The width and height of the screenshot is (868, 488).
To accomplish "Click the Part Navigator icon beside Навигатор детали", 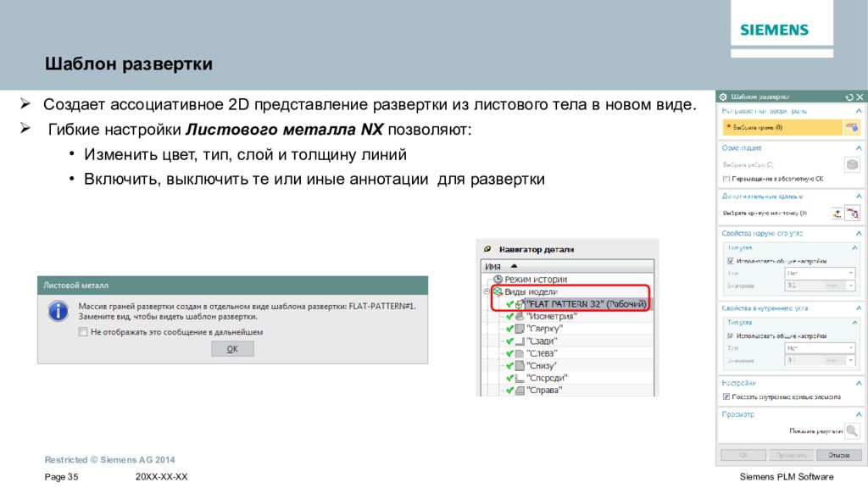I will 487,249.
